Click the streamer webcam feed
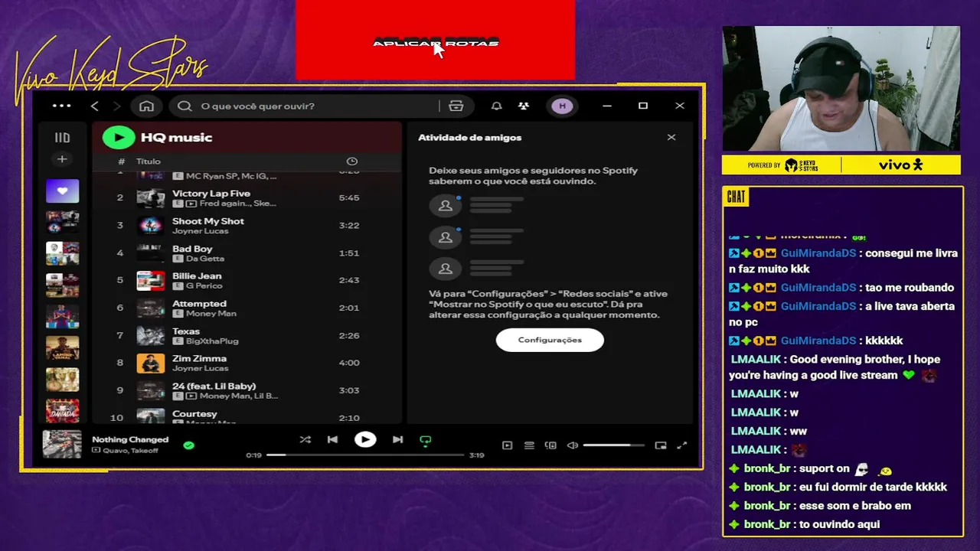This screenshot has height=551, width=980. (x=841, y=89)
